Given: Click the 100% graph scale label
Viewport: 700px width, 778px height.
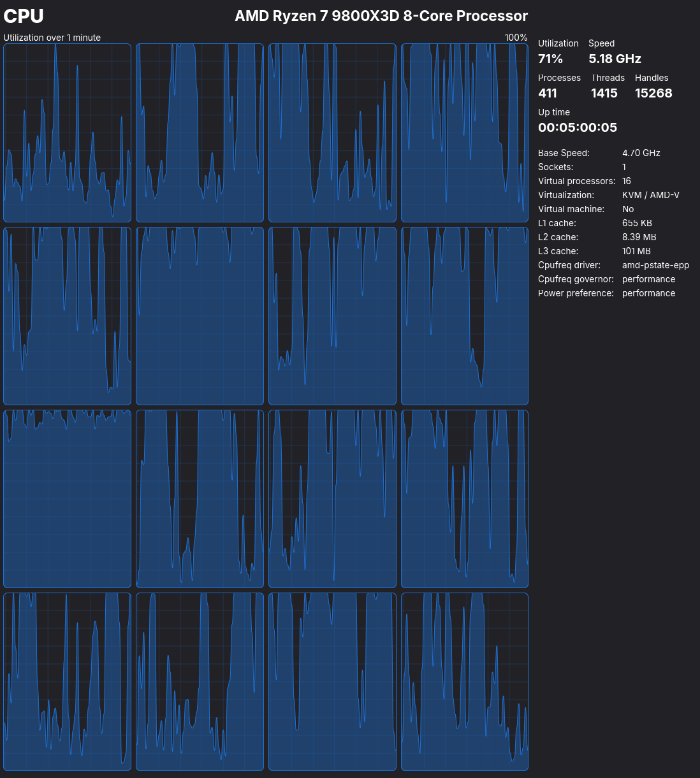Looking at the screenshot, I should (x=516, y=38).
